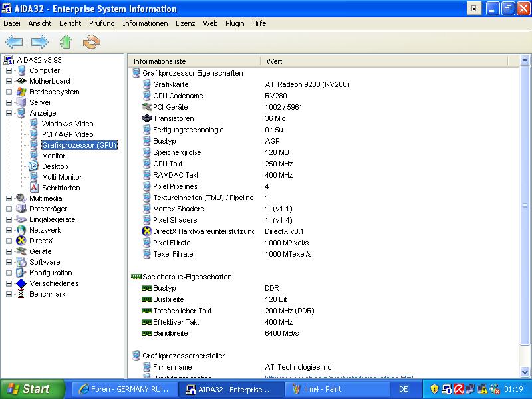Select Windows Video in the tree
The height and width of the screenshot is (399, 532).
pos(68,124)
